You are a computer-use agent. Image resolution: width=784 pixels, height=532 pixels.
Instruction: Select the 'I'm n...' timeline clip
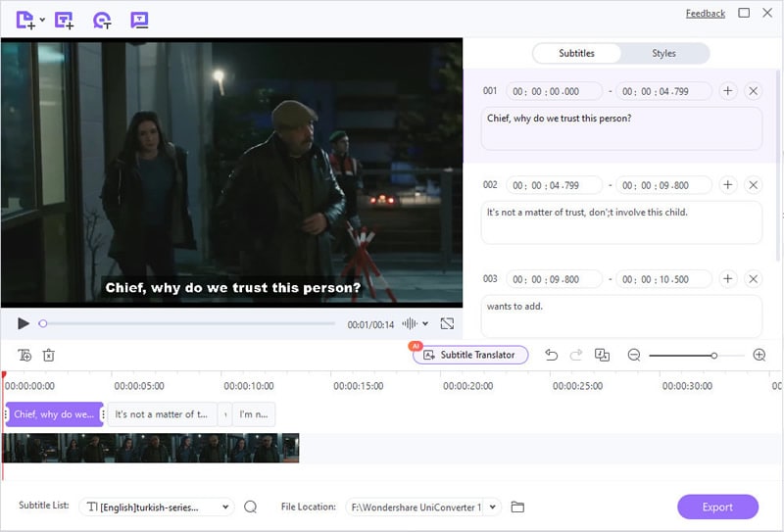pyautogui.click(x=254, y=414)
